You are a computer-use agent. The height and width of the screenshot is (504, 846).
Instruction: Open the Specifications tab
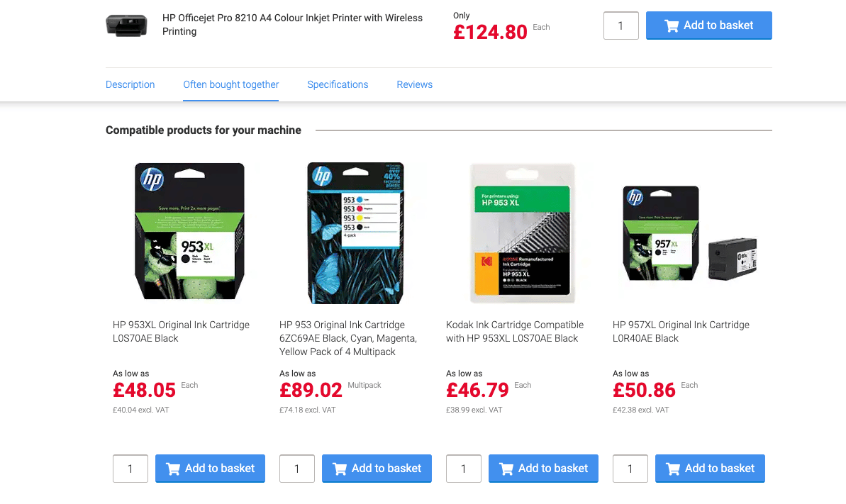click(338, 84)
